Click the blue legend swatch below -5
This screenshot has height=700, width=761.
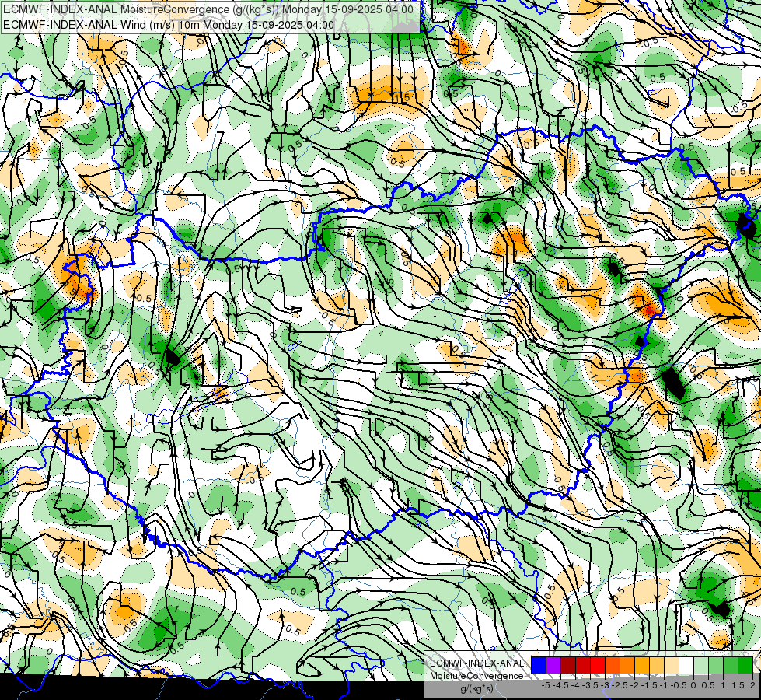point(539,665)
